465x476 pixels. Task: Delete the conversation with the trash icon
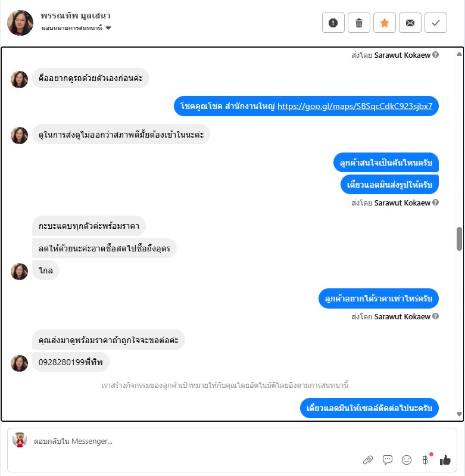click(x=359, y=23)
